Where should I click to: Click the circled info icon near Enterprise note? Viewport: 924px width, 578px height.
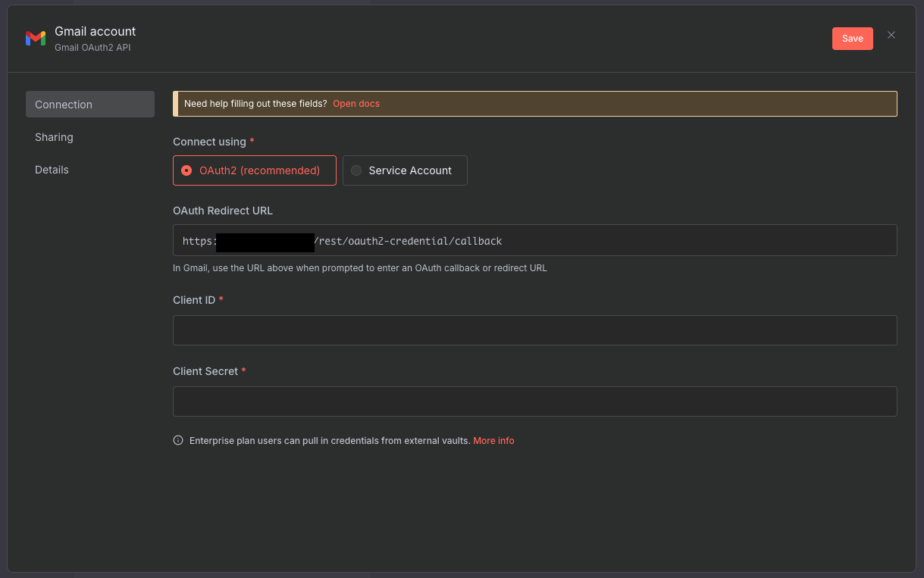point(177,439)
